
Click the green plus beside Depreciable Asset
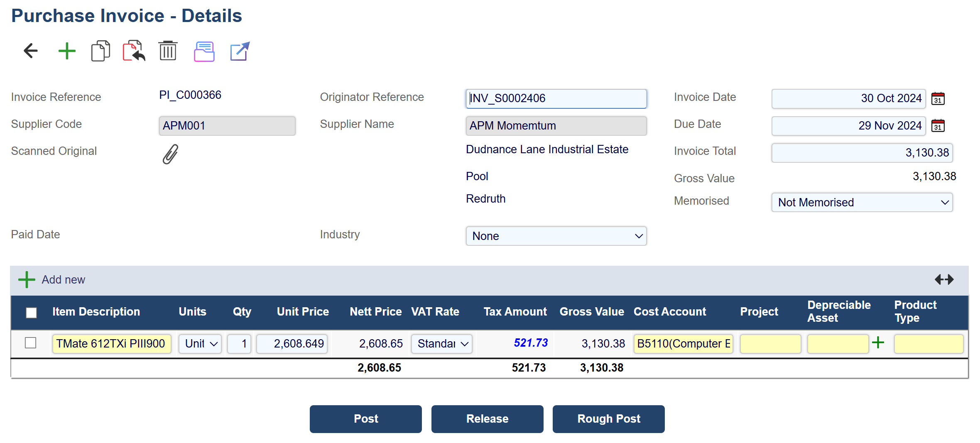click(878, 343)
